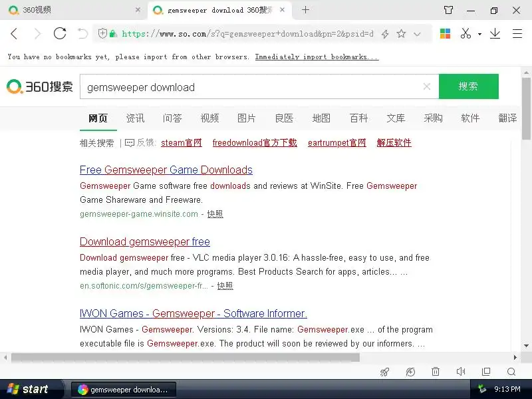Click related search eartrumpet官网
Screen dimensions: 532x399
(337, 143)
